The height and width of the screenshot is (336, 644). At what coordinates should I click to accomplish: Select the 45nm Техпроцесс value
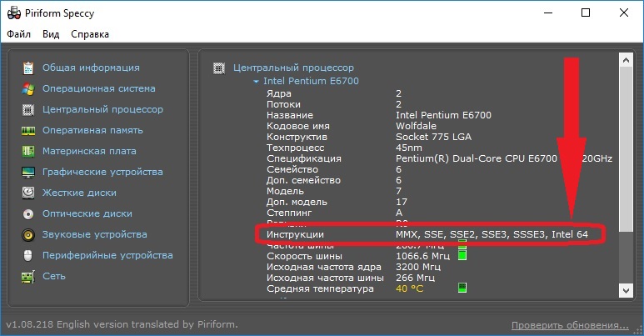409,148
